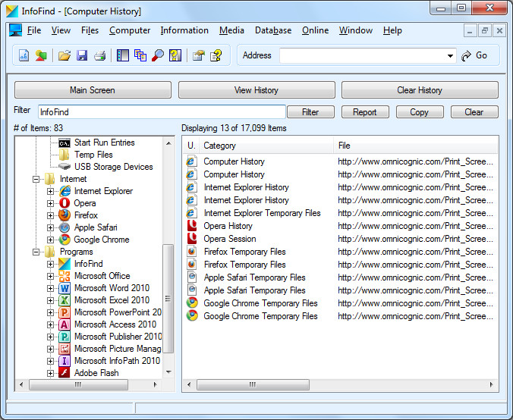The image size is (513, 420).
Task: Click the Microsoft Word 2010 icon
Action: (x=65, y=288)
